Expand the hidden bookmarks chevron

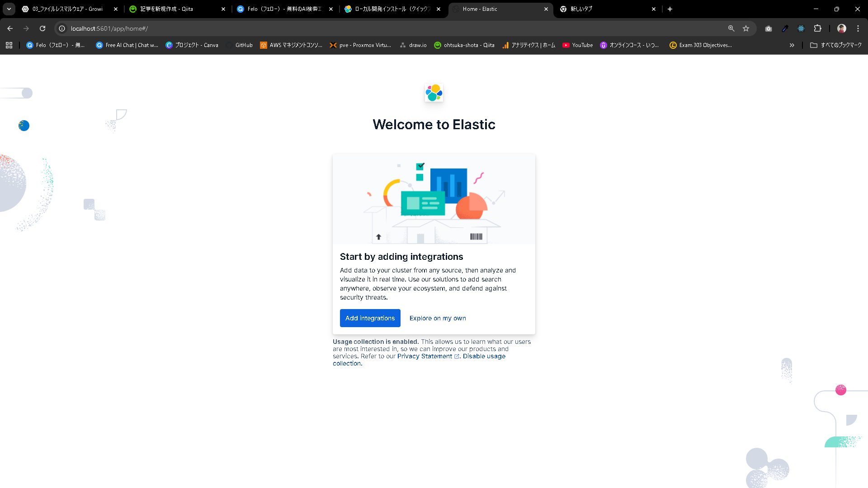click(792, 45)
